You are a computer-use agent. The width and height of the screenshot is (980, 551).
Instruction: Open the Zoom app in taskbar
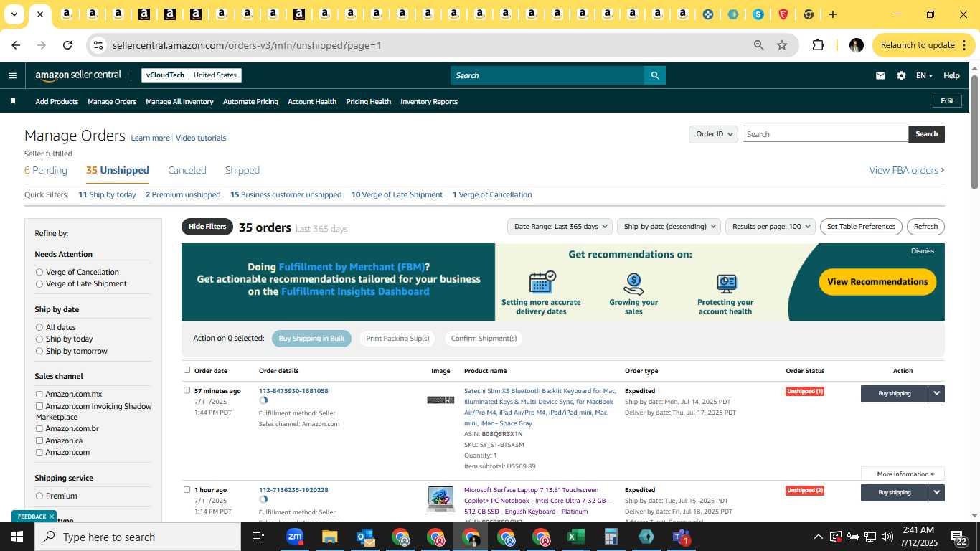pyautogui.click(x=295, y=537)
